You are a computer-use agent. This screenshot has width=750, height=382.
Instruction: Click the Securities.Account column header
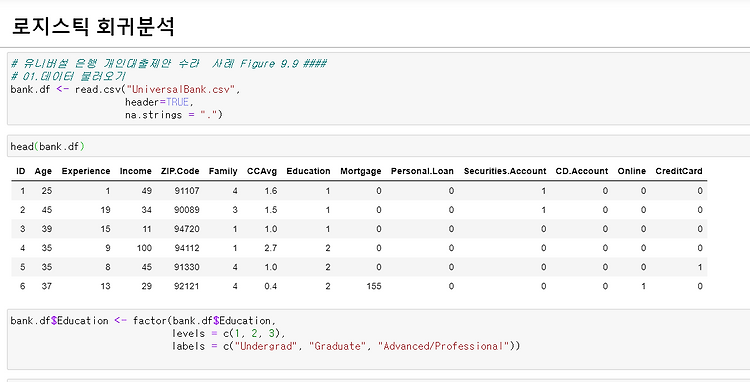pos(505,171)
